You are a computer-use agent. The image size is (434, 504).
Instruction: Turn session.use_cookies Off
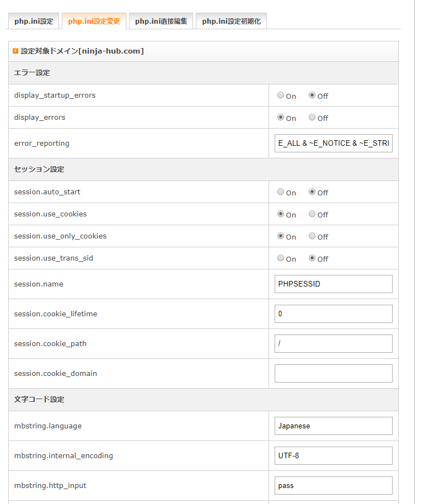point(312,214)
